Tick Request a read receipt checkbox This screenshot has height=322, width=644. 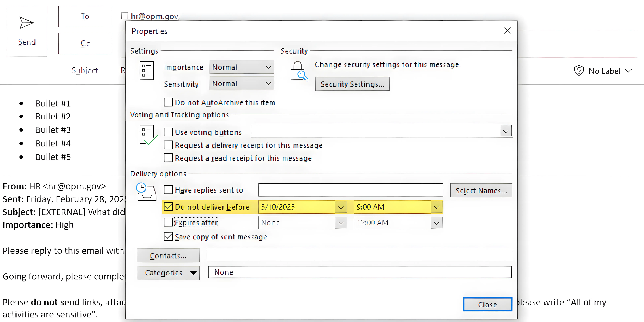point(168,158)
